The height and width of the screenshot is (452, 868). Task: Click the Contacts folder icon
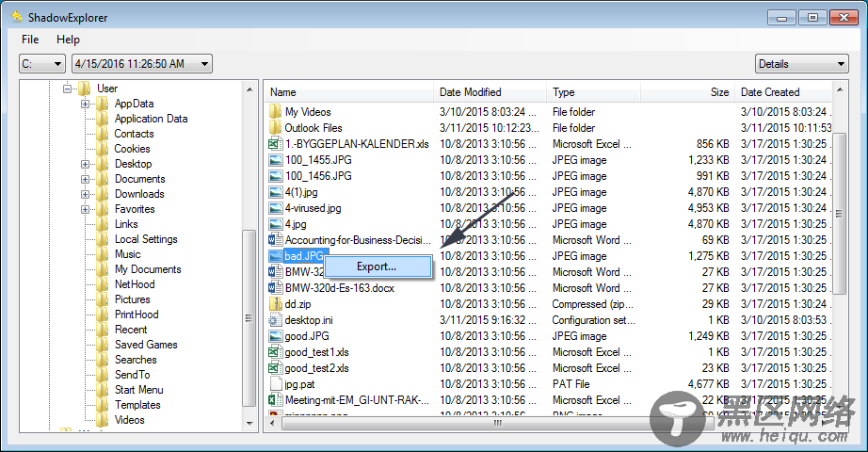(x=103, y=134)
